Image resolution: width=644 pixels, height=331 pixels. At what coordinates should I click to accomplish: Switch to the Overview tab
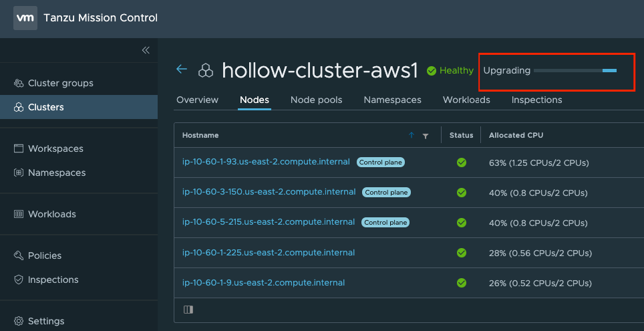[197, 100]
